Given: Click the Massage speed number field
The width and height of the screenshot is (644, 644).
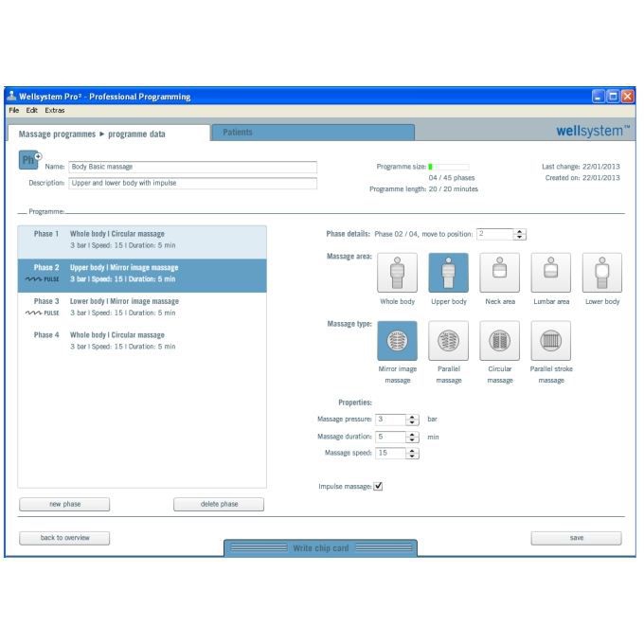Looking at the screenshot, I should click(390, 453).
